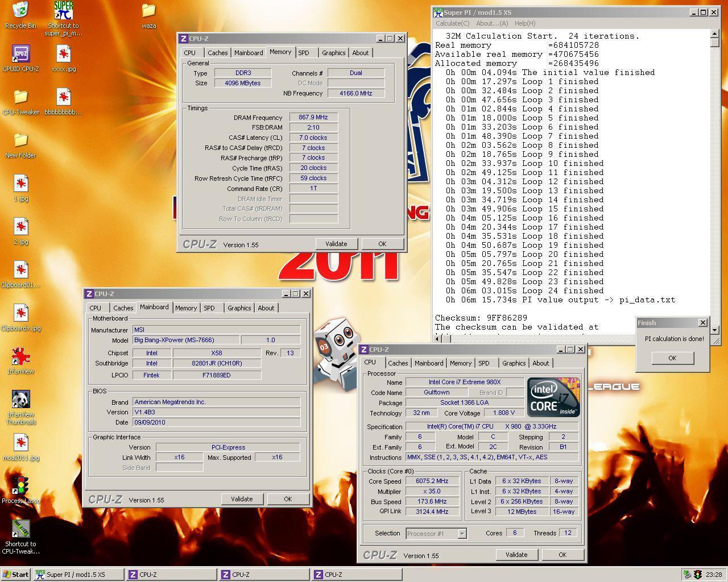The width and height of the screenshot is (728, 582).
Task: Click the system tray clock 23:28
Action: pos(714,575)
